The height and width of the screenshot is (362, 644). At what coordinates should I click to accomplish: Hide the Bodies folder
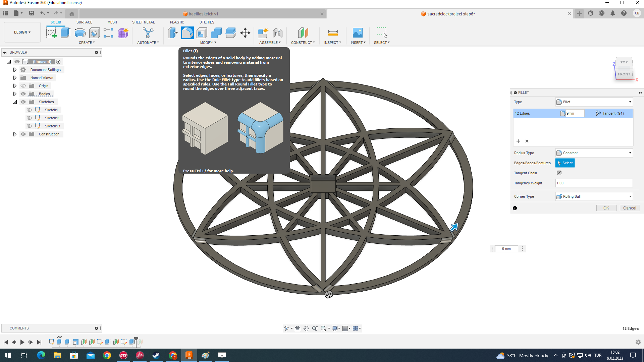pos(23,94)
